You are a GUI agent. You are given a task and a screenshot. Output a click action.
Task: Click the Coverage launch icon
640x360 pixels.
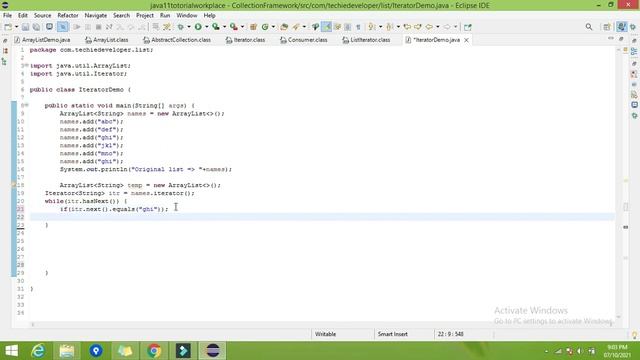pos(216,27)
